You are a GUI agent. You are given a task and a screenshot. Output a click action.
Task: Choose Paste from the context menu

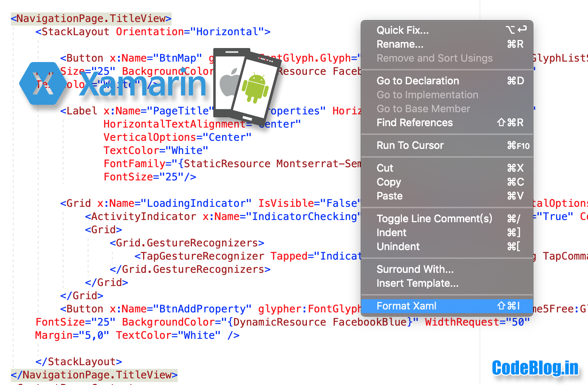pos(389,196)
